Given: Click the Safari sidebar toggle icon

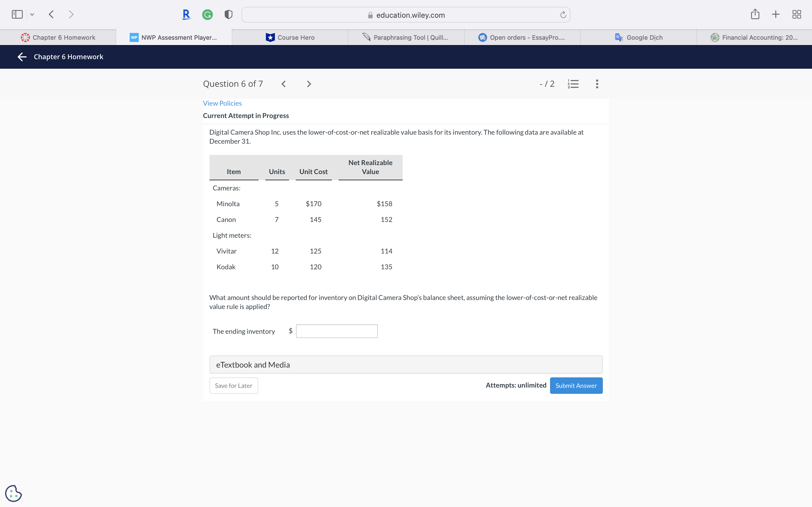Looking at the screenshot, I should pos(17,14).
